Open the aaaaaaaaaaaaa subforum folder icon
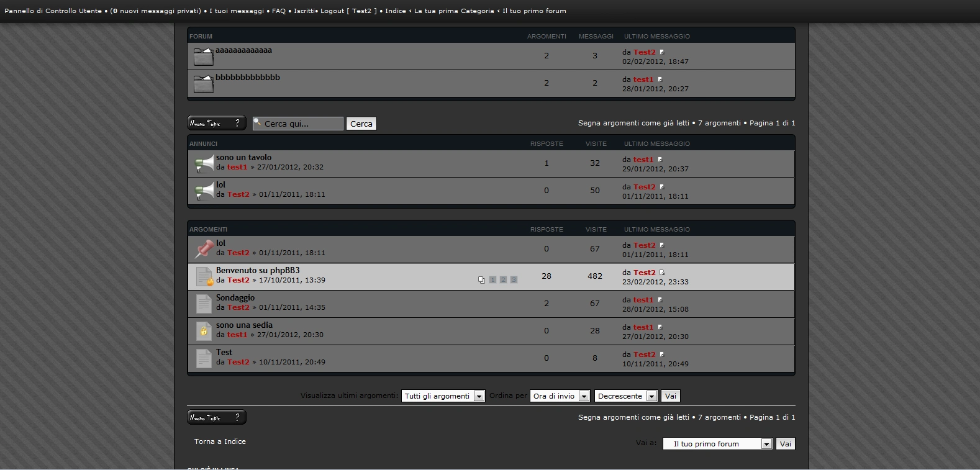Viewport: 980px width, 470px height. pos(204,56)
